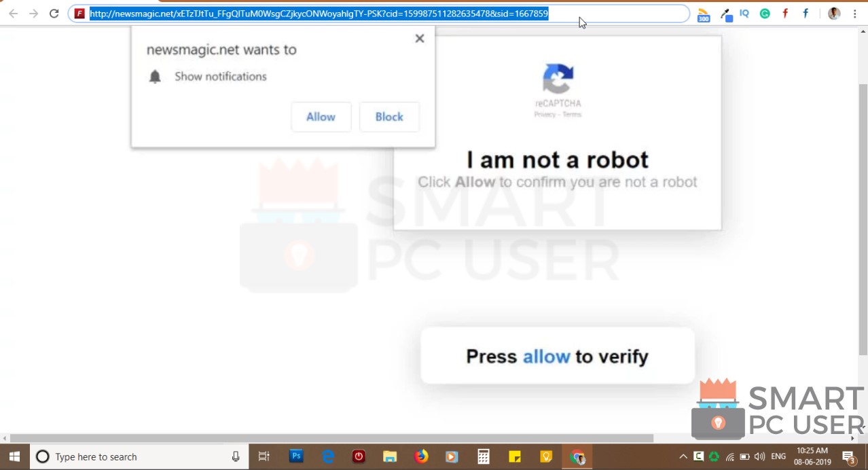Launch Photoshop from the taskbar
868x470 pixels.
pyautogui.click(x=295, y=456)
